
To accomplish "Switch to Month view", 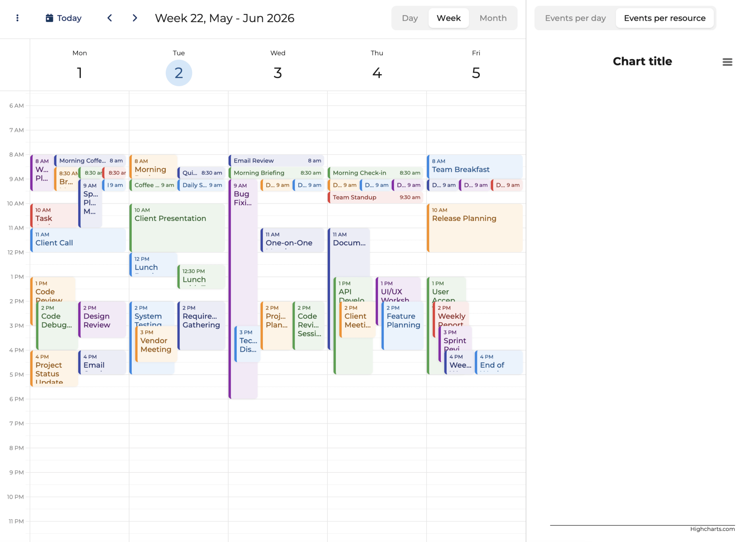I will (493, 18).
